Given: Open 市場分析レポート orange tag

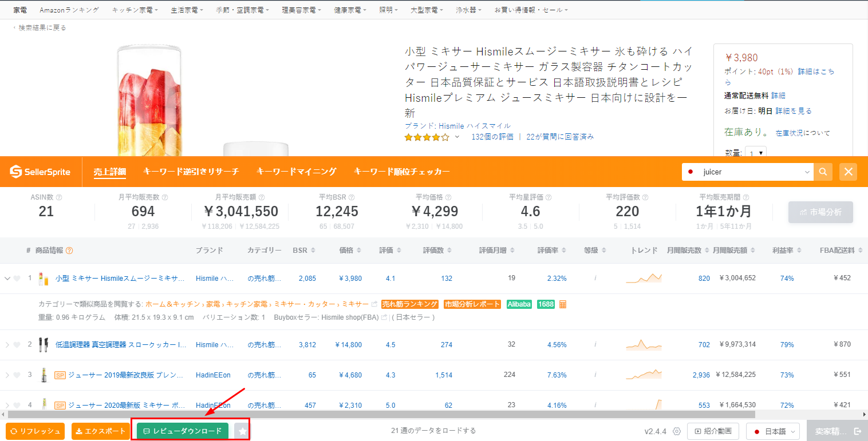Looking at the screenshot, I should (x=472, y=304).
